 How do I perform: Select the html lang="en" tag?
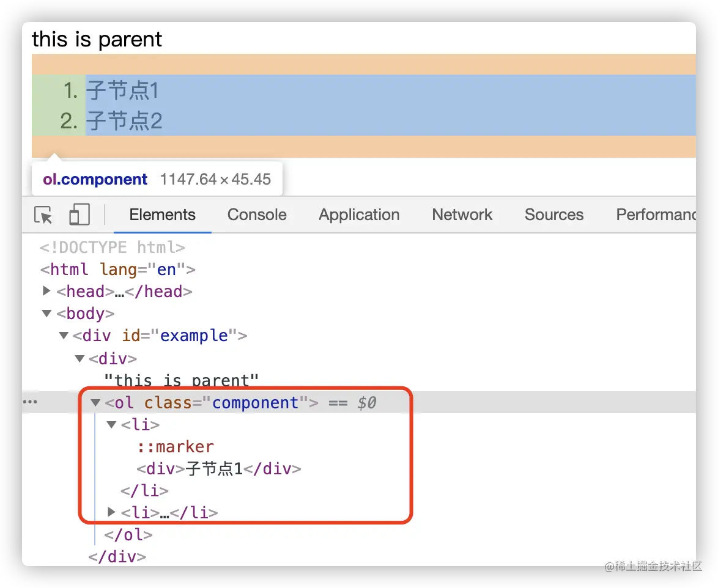pyautogui.click(x=117, y=270)
